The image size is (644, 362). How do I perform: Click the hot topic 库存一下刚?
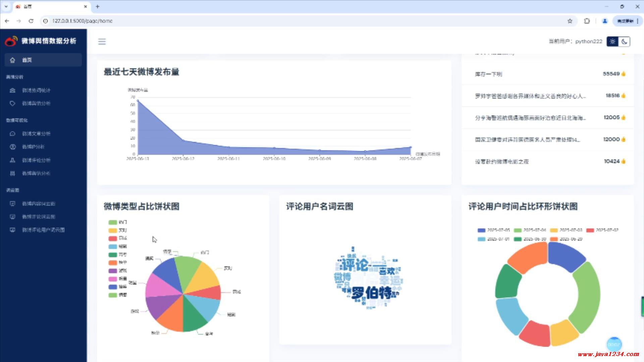pos(488,74)
